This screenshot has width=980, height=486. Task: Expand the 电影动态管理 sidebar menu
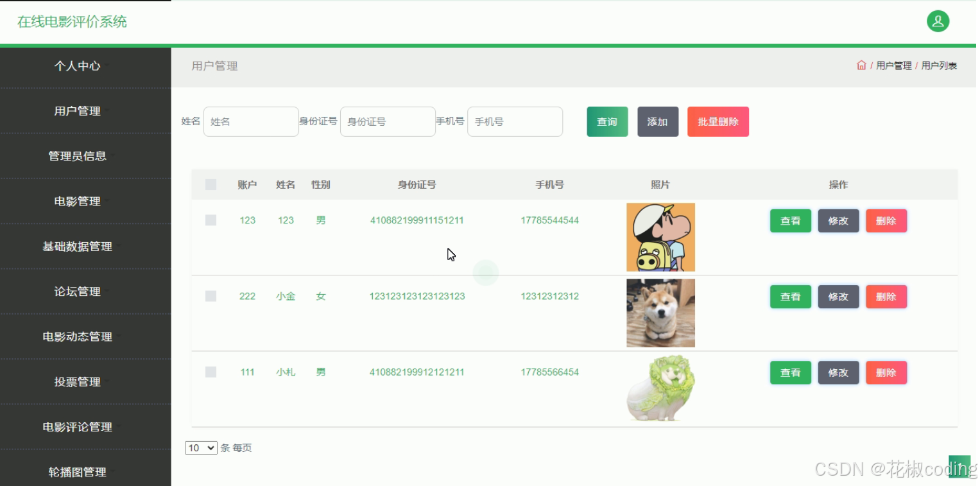[85, 336]
